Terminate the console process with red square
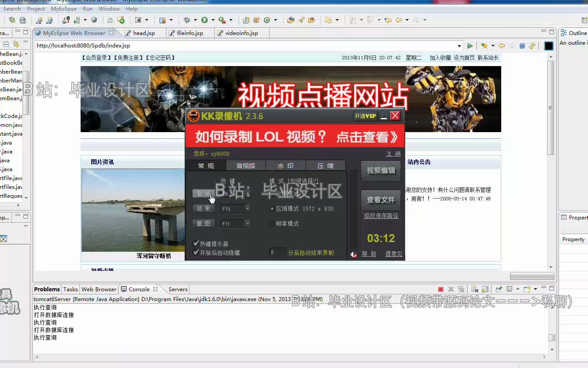The width and height of the screenshot is (588, 368). (x=441, y=289)
